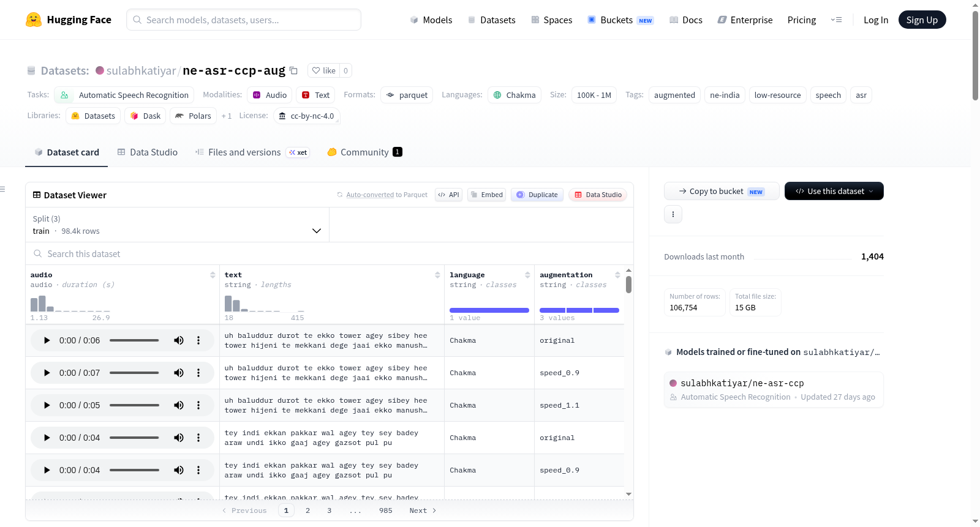Expand the left sidebar toggle

2,189
